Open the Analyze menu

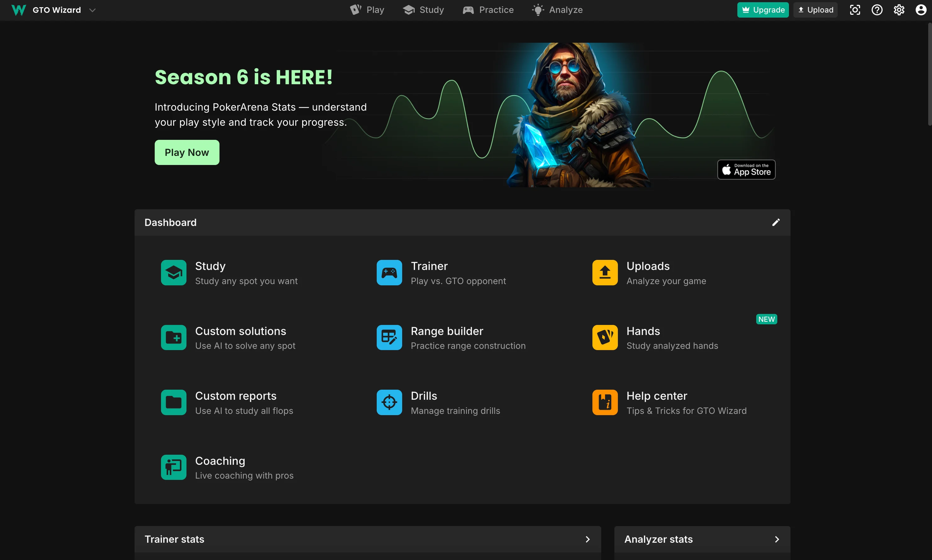[558, 10]
